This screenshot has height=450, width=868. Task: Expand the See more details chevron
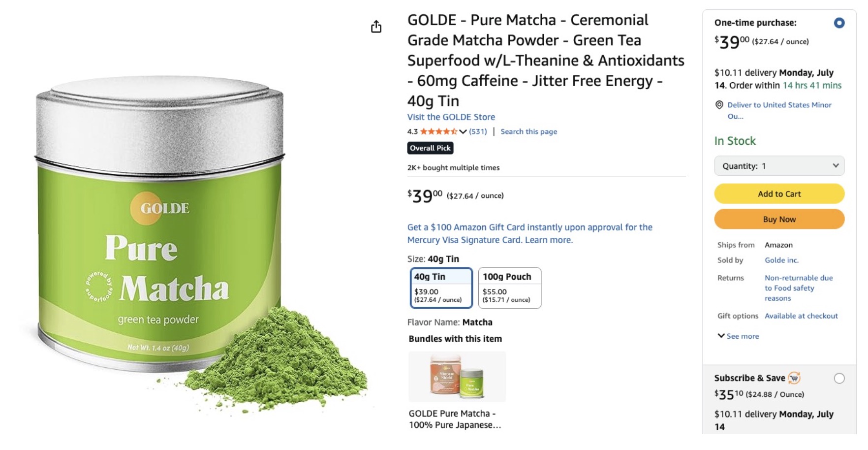pos(721,336)
